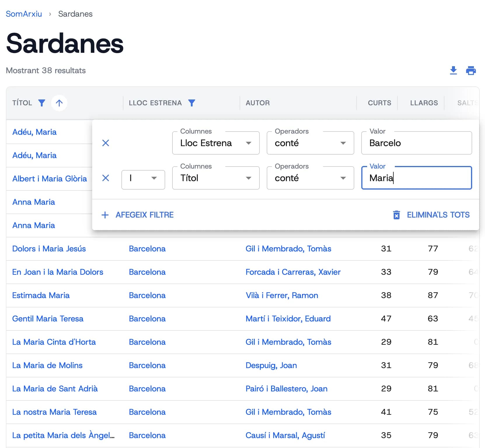Go to SomArxiu breadcrumb link
Screen dimensions: 485x448
tap(24, 14)
